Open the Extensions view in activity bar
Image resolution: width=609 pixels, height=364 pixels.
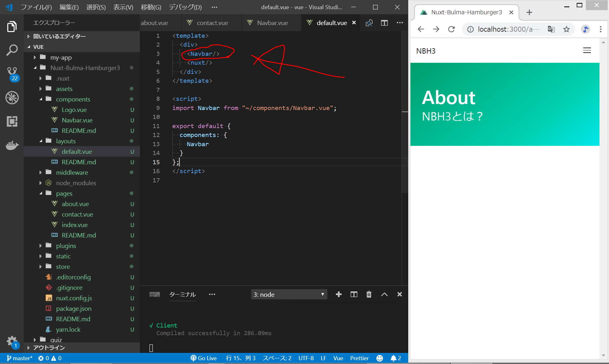(12, 121)
